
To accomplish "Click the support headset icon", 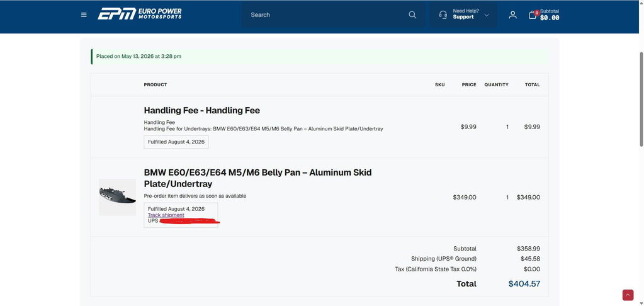I will 443,14.
